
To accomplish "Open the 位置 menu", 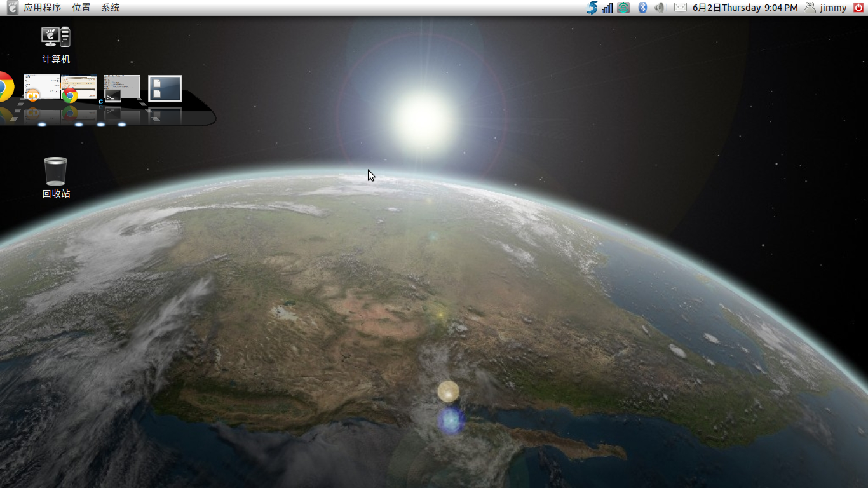I will tap(81, 8).
